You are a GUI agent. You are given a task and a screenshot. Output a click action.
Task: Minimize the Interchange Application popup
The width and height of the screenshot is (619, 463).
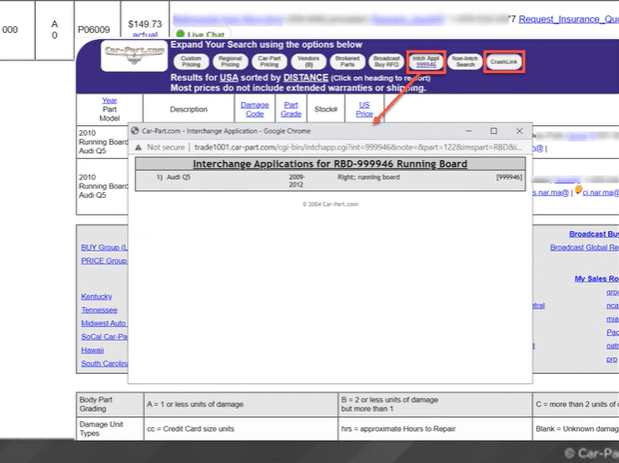(469, 131)
